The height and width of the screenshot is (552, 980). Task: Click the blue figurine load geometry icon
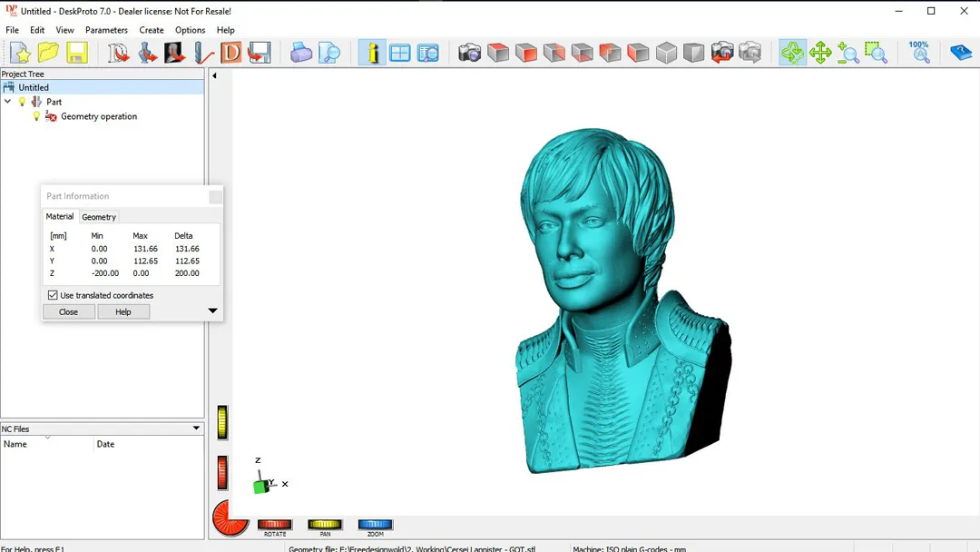pyautogui.click(x=147, y=53)
